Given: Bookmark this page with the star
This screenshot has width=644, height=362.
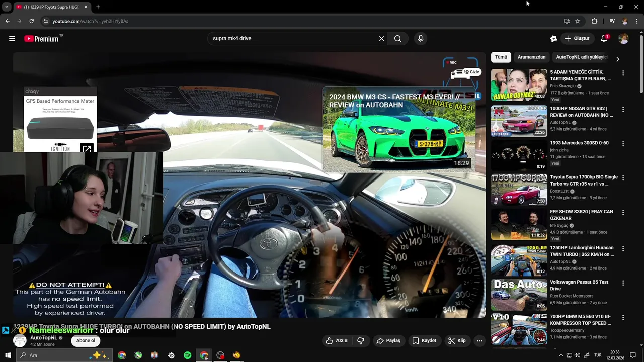Looking at the screenshot, I should (578, 21).
